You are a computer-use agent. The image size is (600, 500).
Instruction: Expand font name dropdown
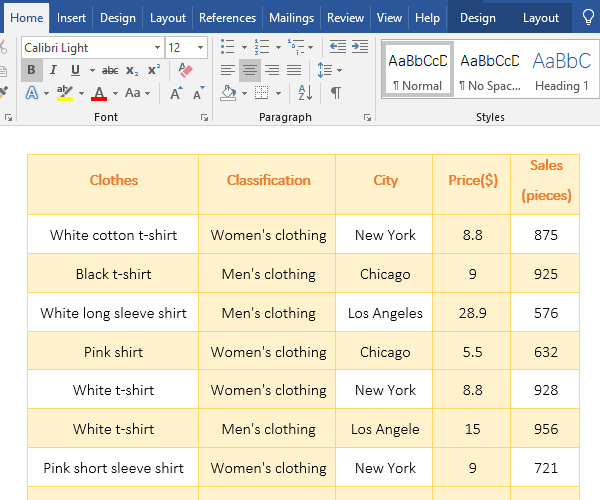tap(157, 47)
